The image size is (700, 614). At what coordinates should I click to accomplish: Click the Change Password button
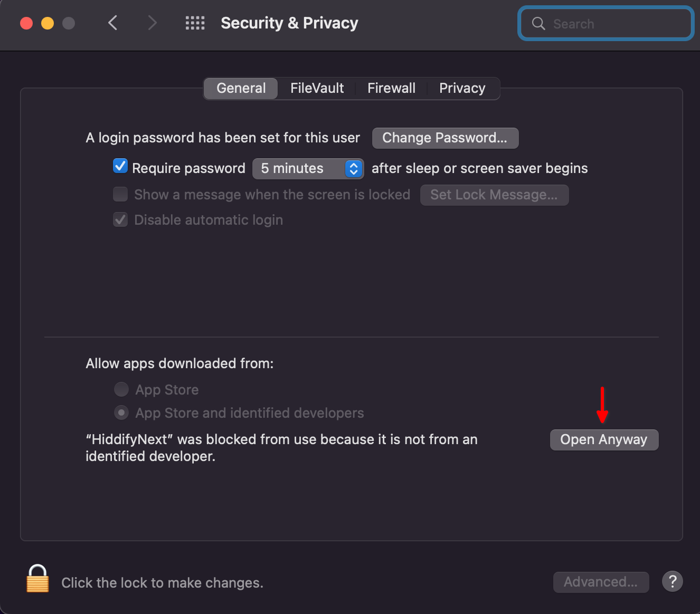tap(445, 138)
